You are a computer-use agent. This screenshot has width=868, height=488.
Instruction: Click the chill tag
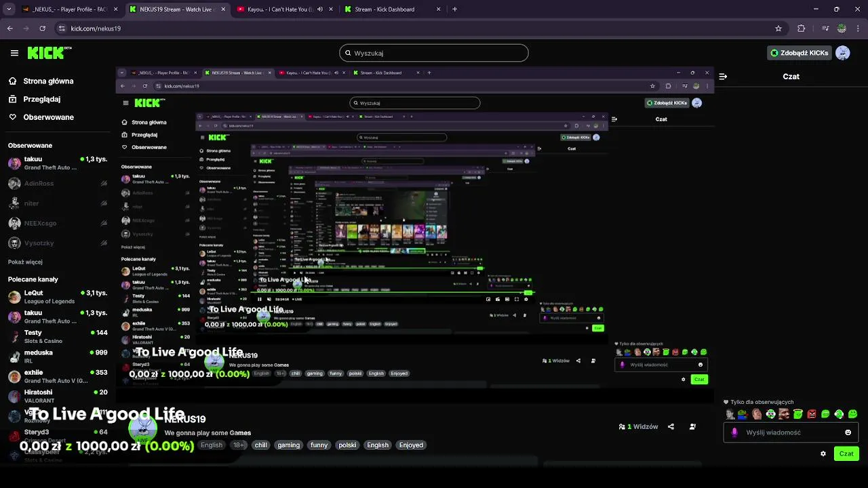point(261,445)
